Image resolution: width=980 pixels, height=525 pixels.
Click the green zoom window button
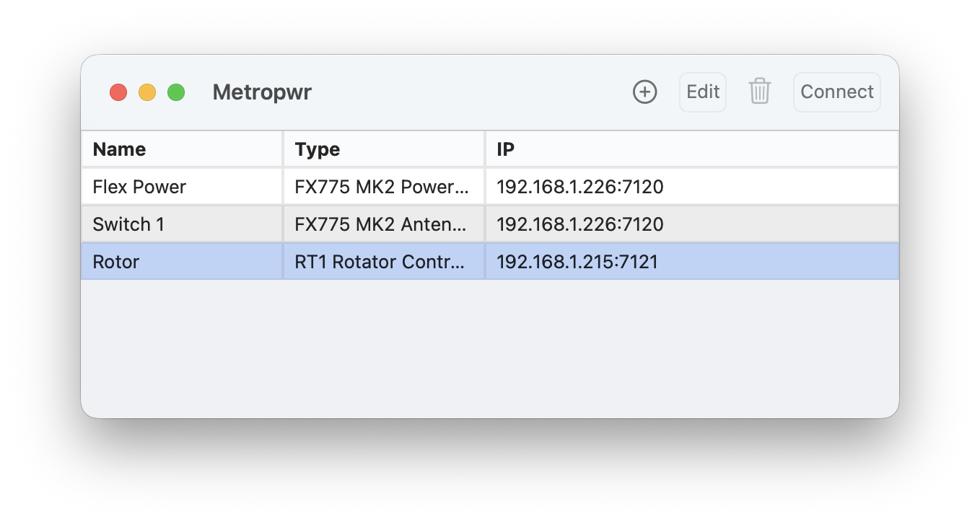pos(176,92)
